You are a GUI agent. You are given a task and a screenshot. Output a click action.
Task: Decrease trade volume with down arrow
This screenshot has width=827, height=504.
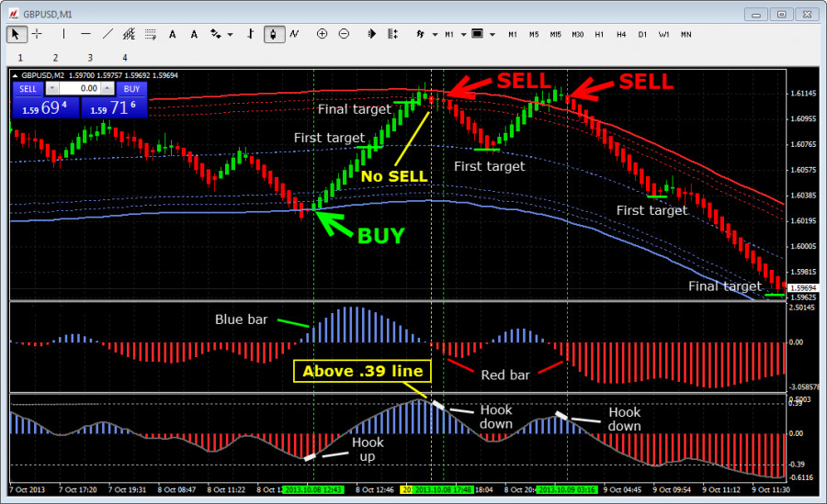pos(52,88)
